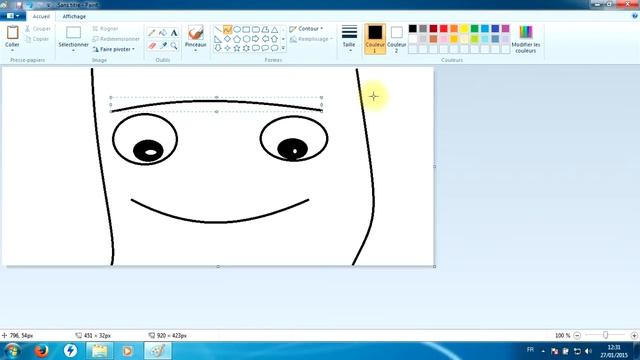This screenshot has width=640, height=360.
Task: Open Modifier les couleurs editor
Action: [x=526, y=39]
